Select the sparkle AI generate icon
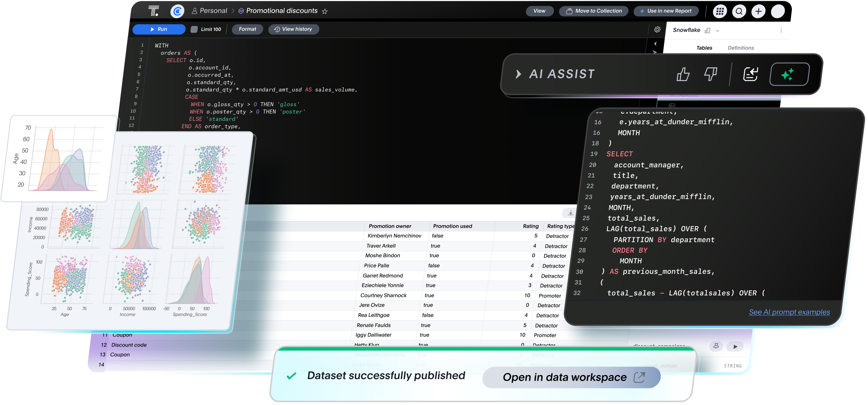 (789, 74)
